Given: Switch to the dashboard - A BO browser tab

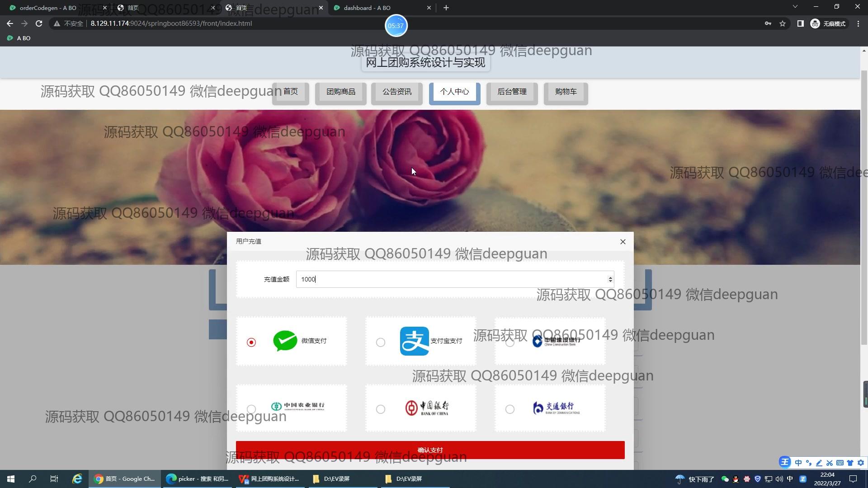Looking at the screenshot, I should coord(367,8).
